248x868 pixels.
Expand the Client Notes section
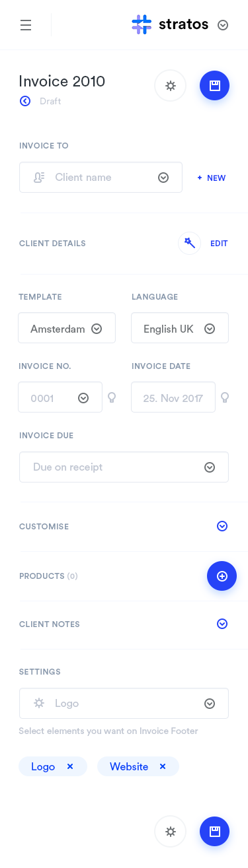(x=222, y=624)
